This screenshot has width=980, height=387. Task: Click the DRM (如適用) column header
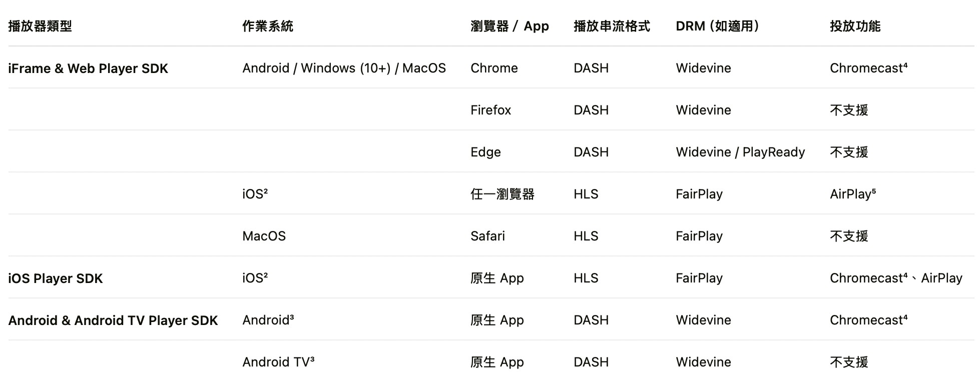(x=717, y=26)
